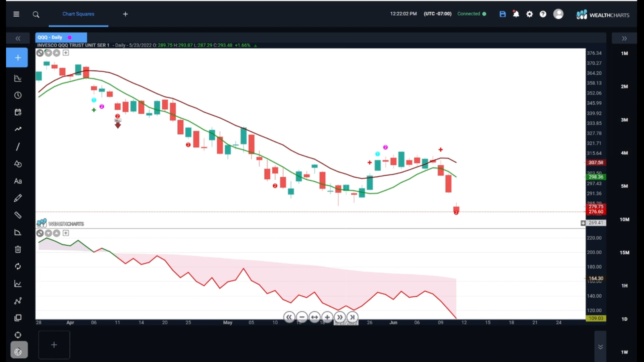This screenshot has height=362, width=644.
Task: Hide price pane with slashed circle
Action: coord(40,53)
